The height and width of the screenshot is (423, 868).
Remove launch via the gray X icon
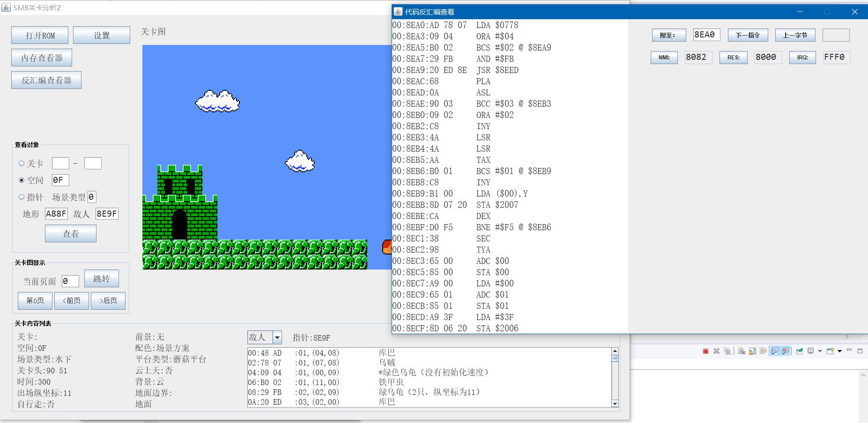click(716, 351)
